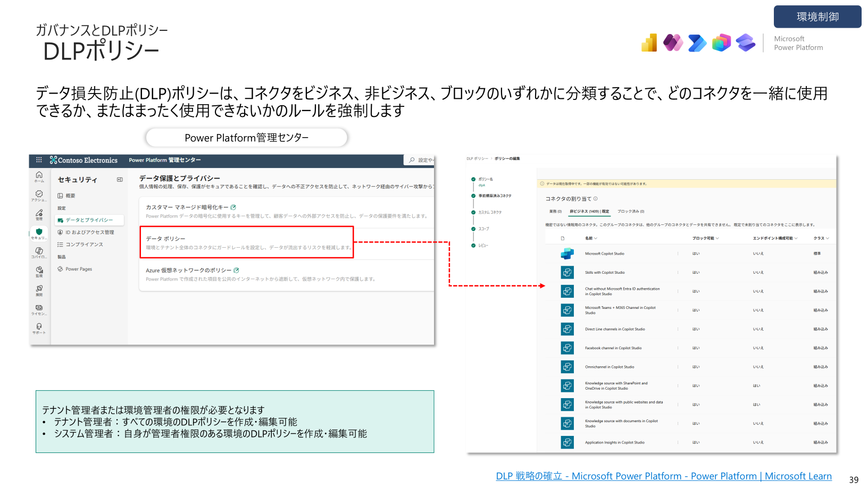868x488 pixels.
Task: Click Omnichannel in Copilot Studio icon
Action: 567,367
